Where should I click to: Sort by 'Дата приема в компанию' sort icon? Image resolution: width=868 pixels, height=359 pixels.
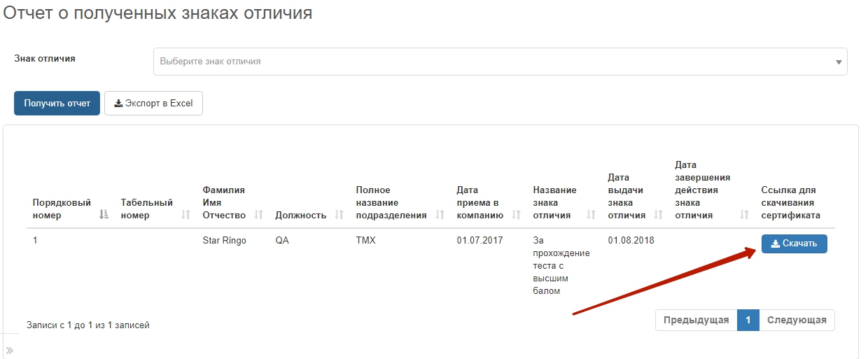click(517, 215)
